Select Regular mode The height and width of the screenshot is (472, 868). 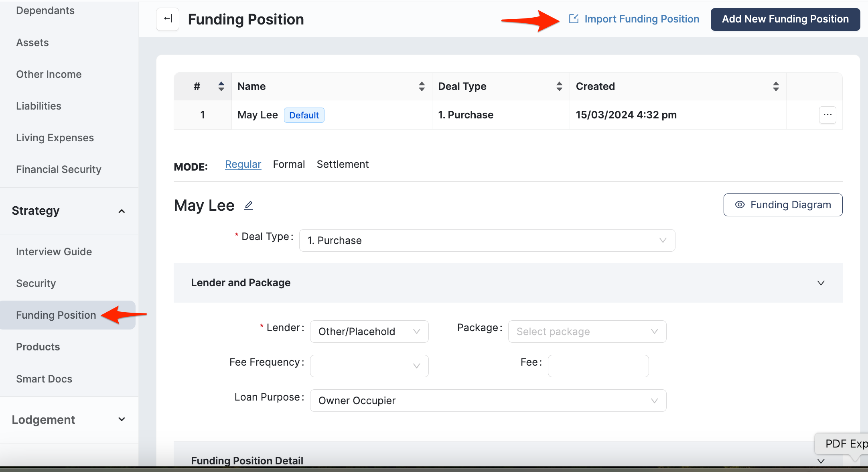243,164
